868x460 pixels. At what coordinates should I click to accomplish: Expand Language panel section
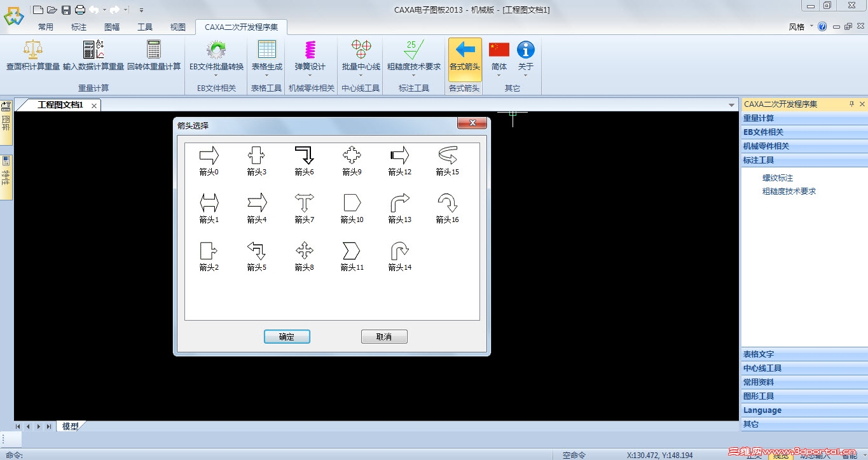(804, 410)
